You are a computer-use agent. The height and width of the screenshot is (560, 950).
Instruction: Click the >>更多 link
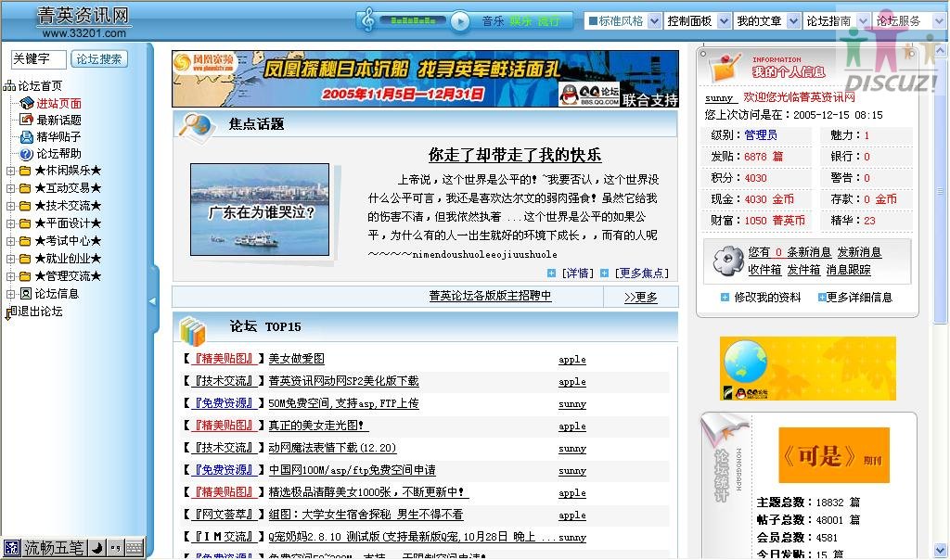[x=640, y=298]
